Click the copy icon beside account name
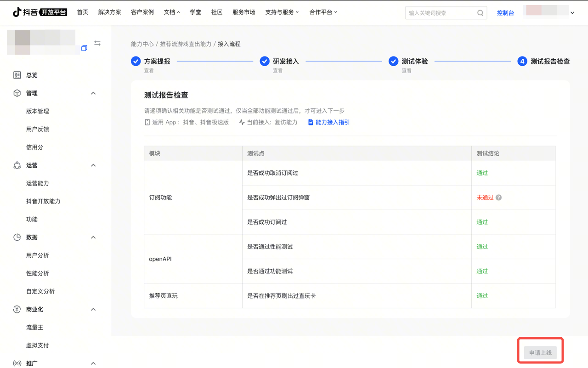Screen dimensions: 588x368 point(84,48)
